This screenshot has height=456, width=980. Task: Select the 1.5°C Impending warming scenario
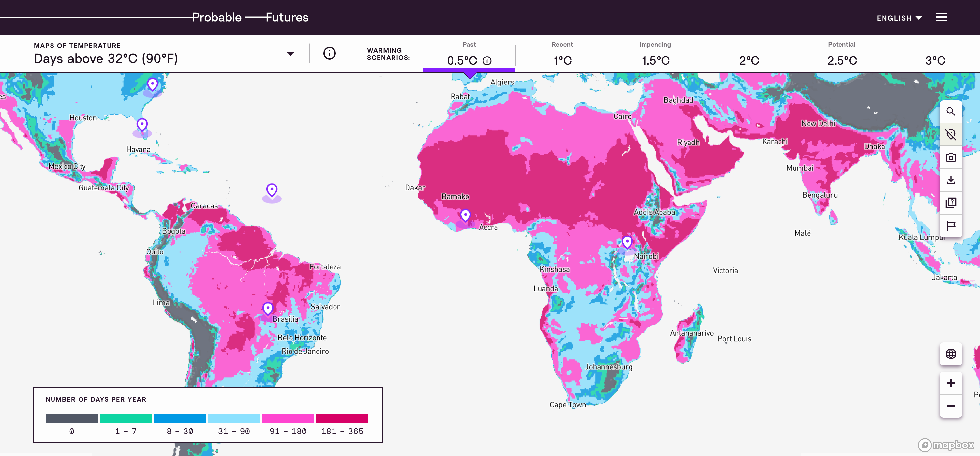[655, 60]
